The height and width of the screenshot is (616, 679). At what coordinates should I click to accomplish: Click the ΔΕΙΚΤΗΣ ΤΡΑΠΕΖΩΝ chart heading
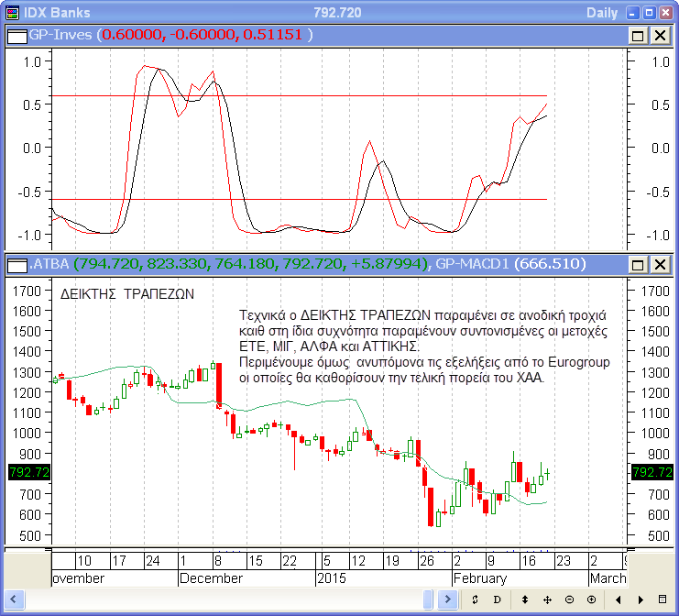click(127, 294)
